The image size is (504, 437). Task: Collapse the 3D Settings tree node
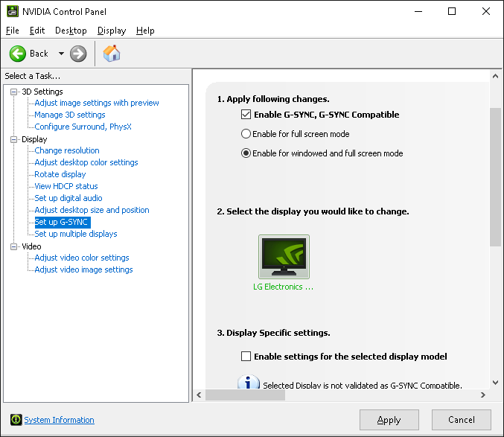14,92
